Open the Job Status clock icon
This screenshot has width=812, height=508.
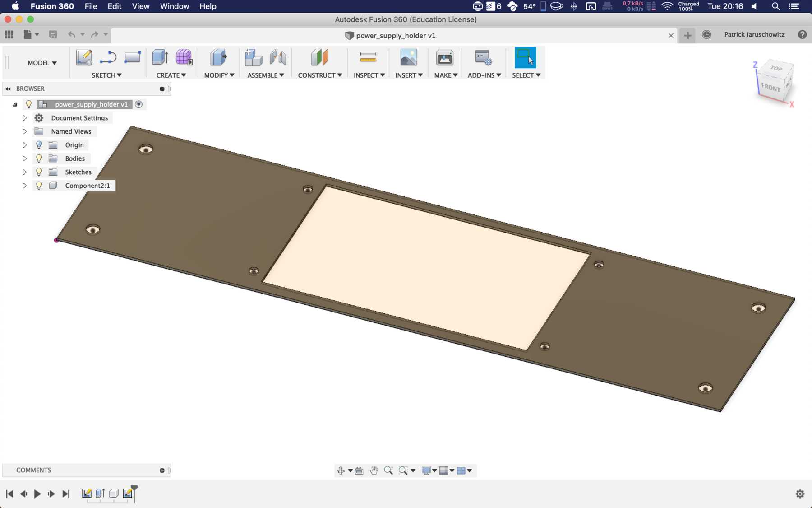706,35
